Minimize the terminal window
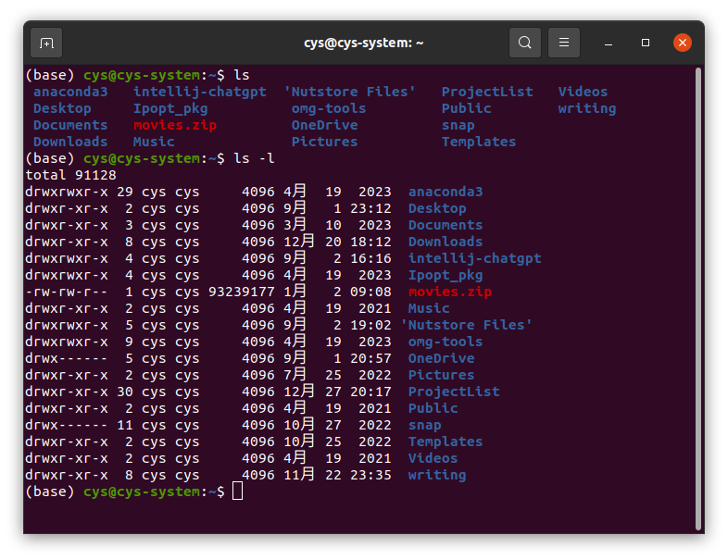Viewport: 728px width, 560px height. 609,43
